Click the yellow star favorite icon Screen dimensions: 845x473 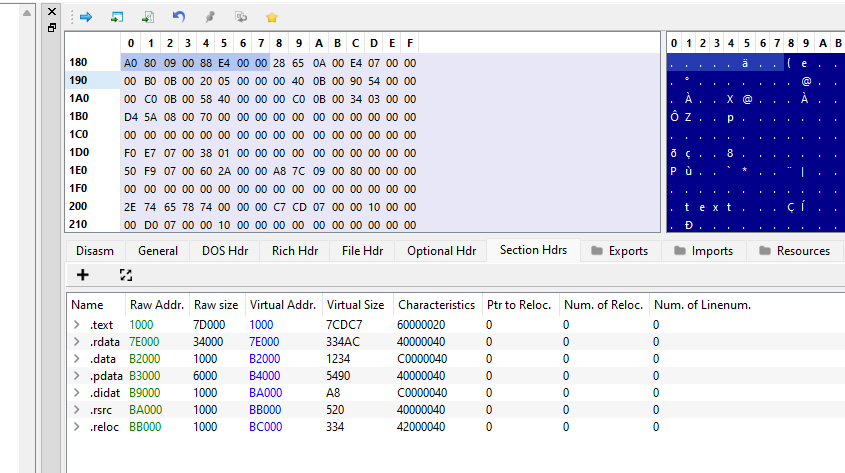pyautogui.click(x=272, y=18)
